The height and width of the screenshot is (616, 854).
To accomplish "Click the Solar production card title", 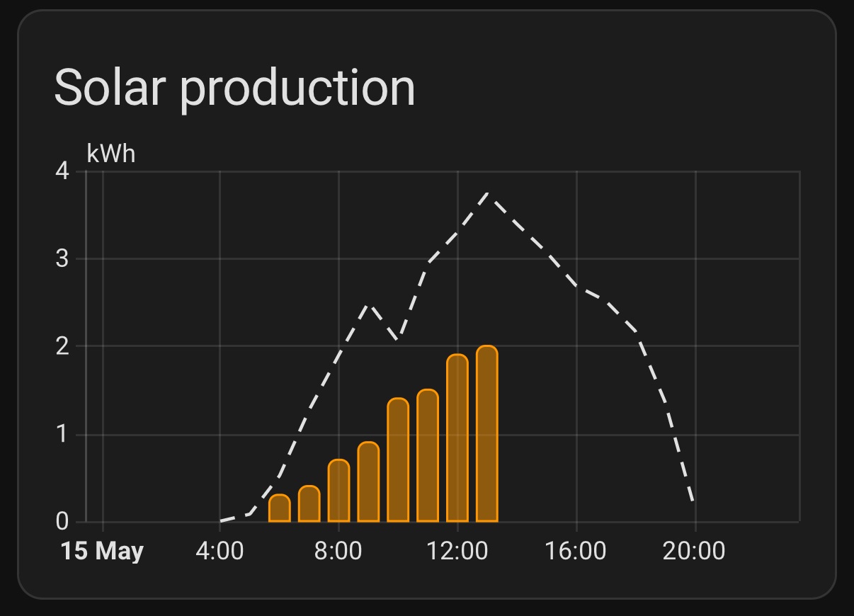I will click(x=234, y=88).
